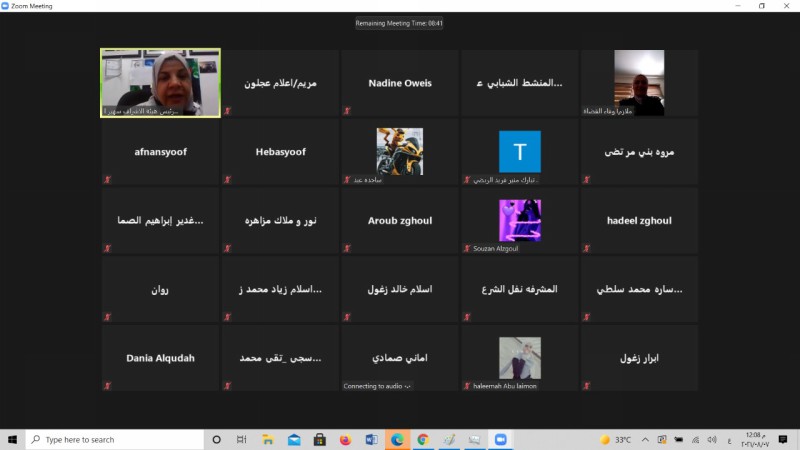This screenshot has height=450, width=800.
Task: Open Task View from the taskbar
Action: click(241, 439)
